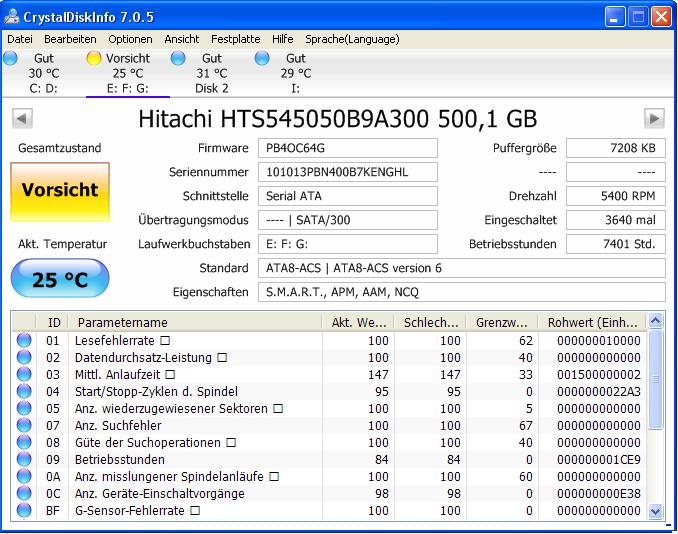Click status orb of row 04 Start/Stopp-Zyklen
This screenshot has height=534, width=678.
(x=24, y=391)
